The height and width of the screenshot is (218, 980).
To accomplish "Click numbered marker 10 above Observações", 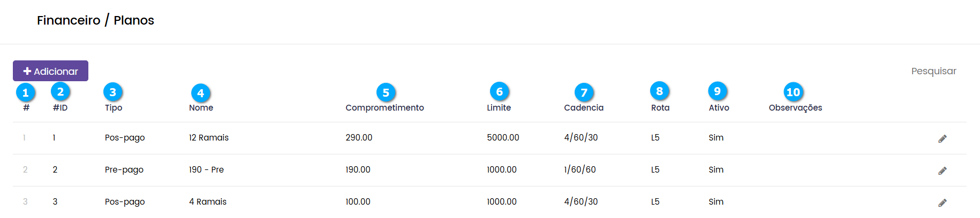I will [793, 92].
